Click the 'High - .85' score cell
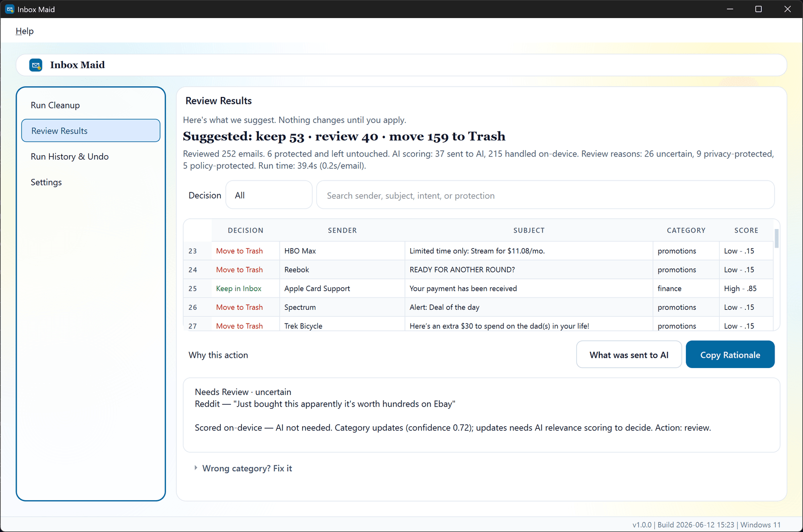Image resolution: width=803 pixels, height=532 pixels. click(746, 289)
